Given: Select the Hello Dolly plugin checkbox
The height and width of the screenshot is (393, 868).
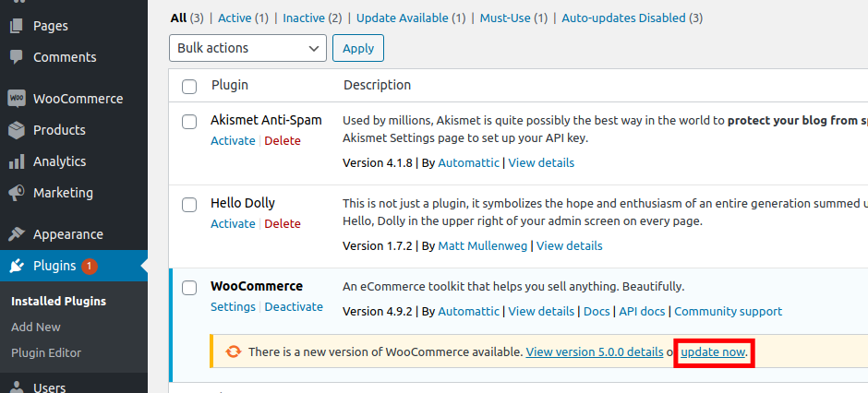Looking at the screenshot, I should click(x=189, y=204).
